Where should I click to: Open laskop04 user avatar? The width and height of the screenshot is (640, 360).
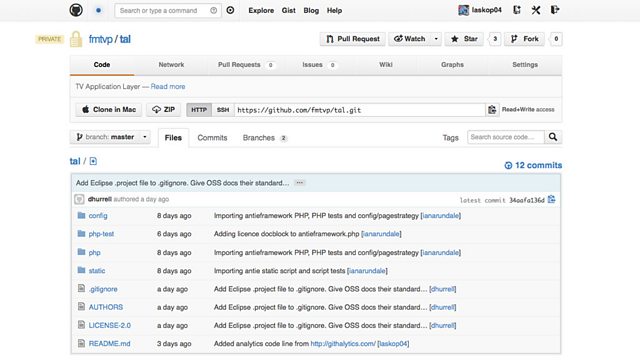tap(463, 10)
